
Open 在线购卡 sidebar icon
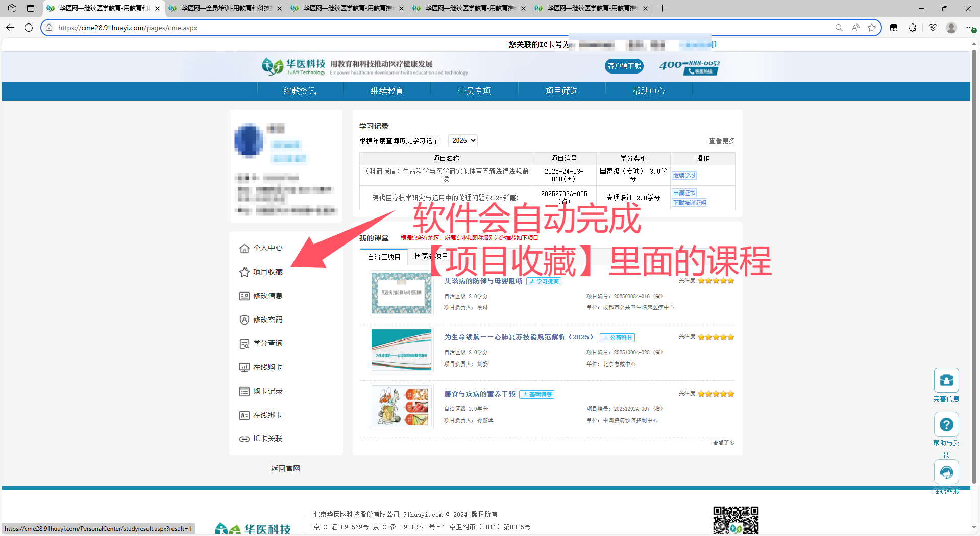pos(244,368)
